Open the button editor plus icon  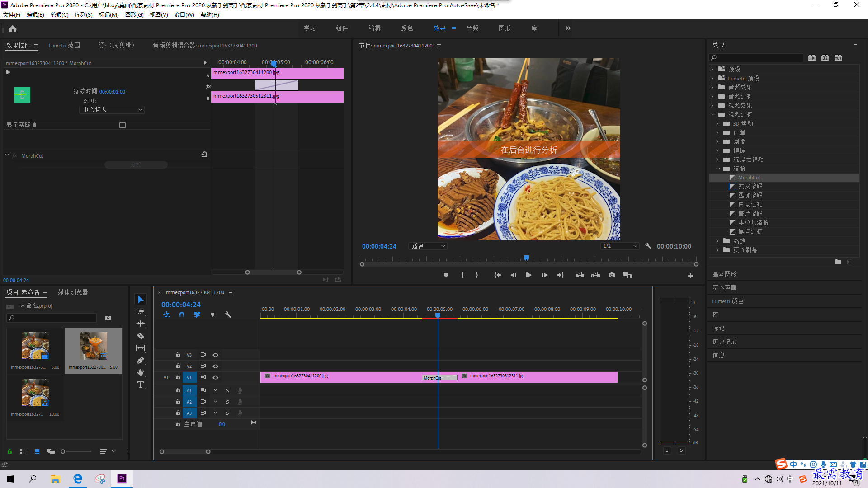[x=690, y=276]
